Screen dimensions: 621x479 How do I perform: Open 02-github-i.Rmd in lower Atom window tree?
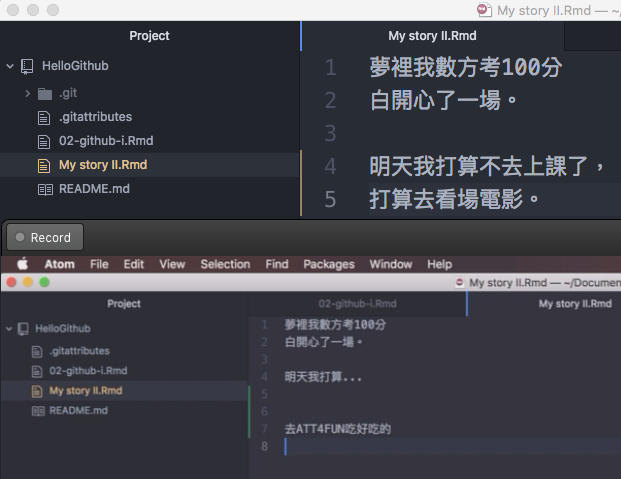88,370
